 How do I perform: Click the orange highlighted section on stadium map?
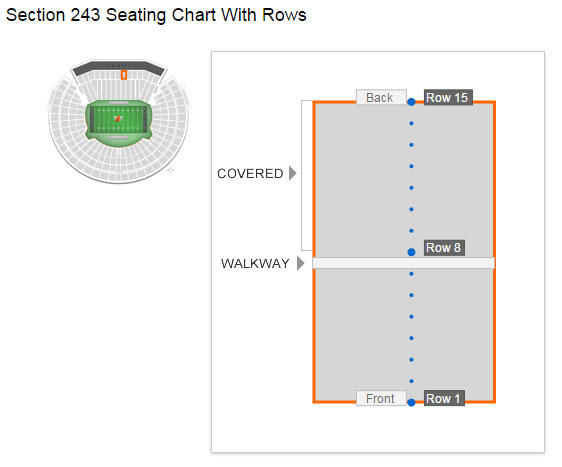[x=124, y=75]
